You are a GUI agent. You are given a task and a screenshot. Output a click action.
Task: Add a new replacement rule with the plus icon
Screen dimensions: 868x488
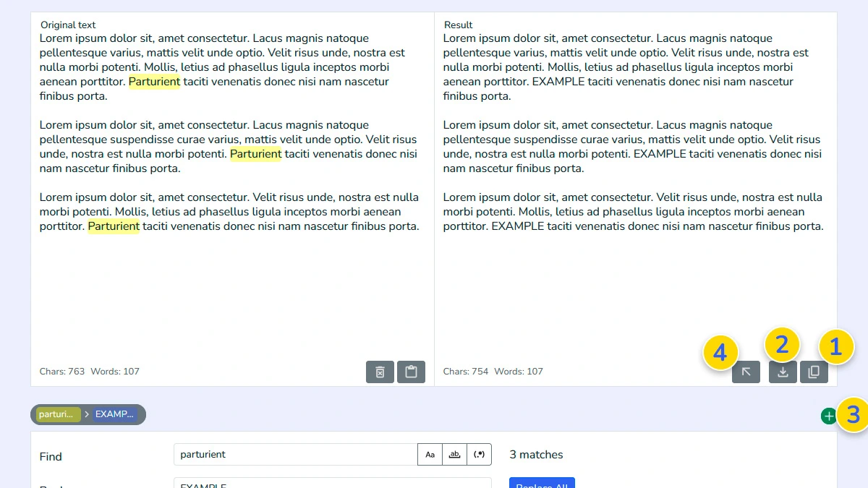(828, 415)
